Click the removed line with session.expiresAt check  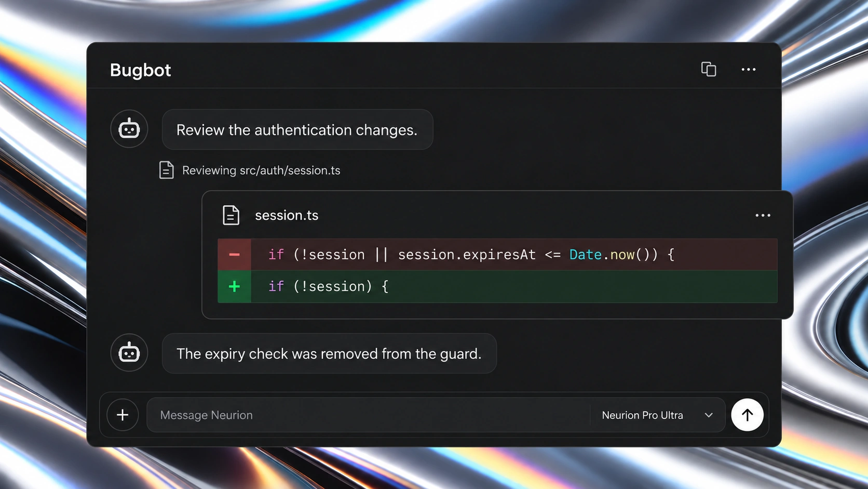coord(497,255)
